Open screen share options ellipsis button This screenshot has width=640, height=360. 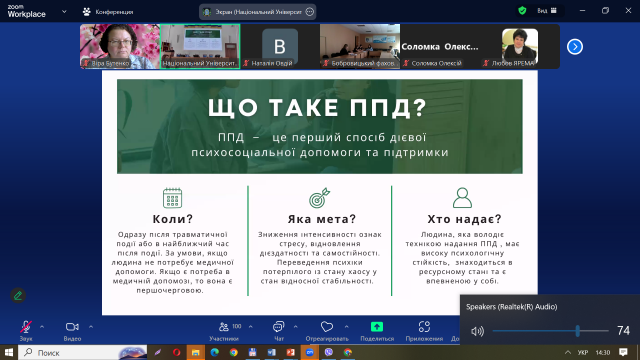tap(310, 12)
